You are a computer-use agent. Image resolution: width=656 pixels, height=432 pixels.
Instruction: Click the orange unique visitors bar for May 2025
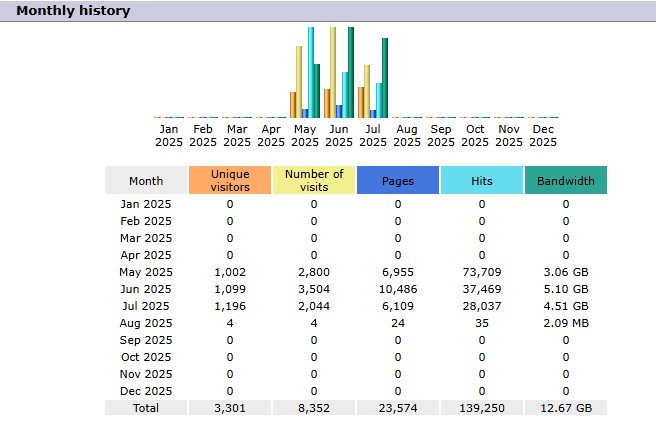pyautogui.click(x=293, y=105)
